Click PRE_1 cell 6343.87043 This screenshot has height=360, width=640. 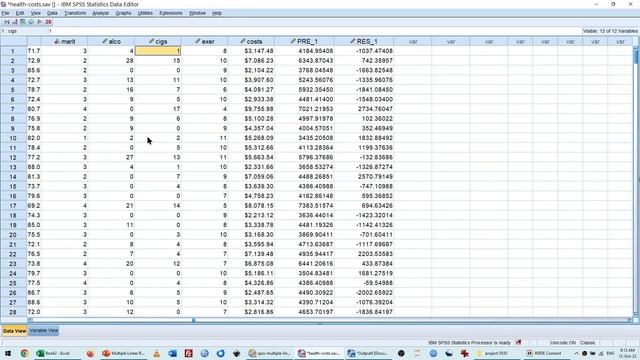(x=304, y=60)
